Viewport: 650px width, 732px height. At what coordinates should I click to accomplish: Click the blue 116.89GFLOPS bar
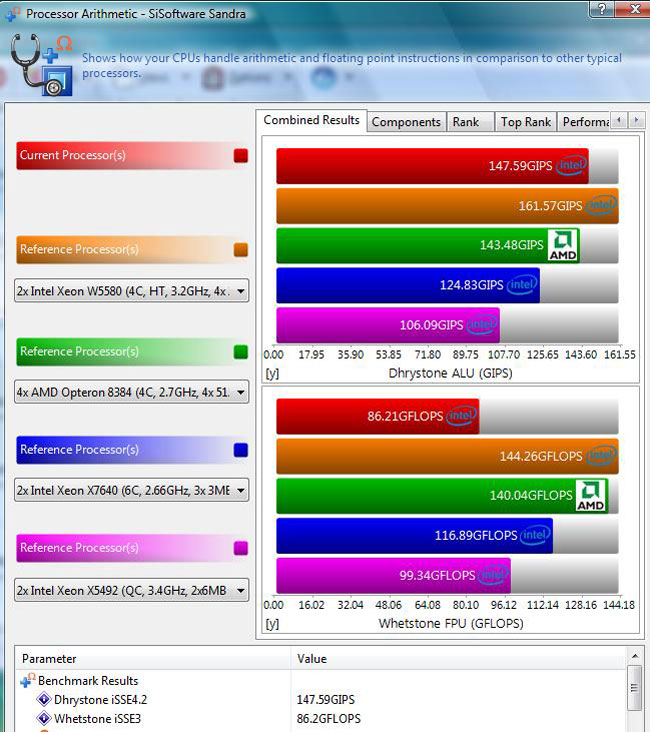point(415,535)
